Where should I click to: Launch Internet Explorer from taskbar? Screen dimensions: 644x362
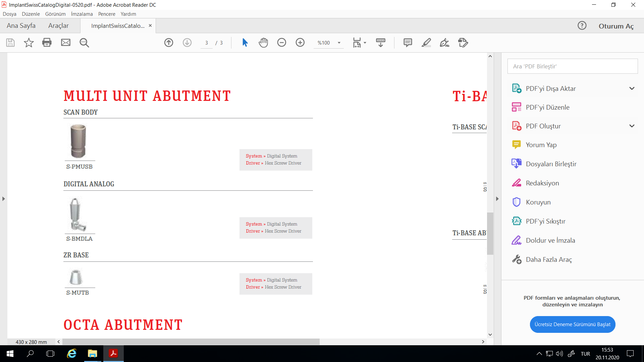[x=72, y=354]
